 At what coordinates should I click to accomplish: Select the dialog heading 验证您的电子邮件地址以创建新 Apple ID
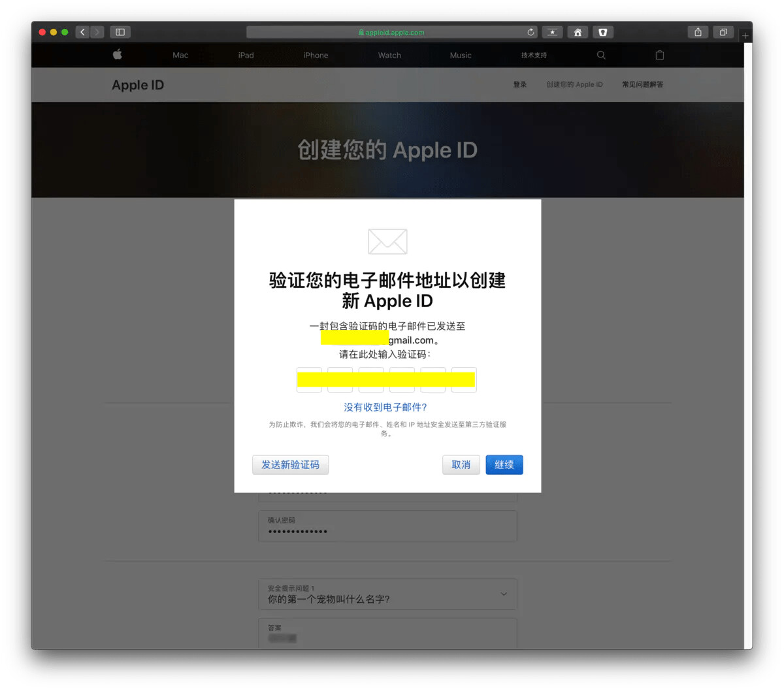point(387,291)
